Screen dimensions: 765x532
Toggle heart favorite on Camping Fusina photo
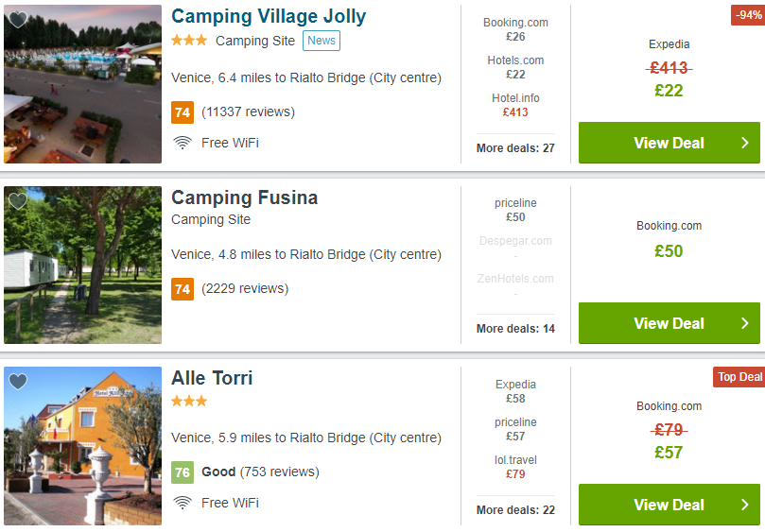(18, 201)
